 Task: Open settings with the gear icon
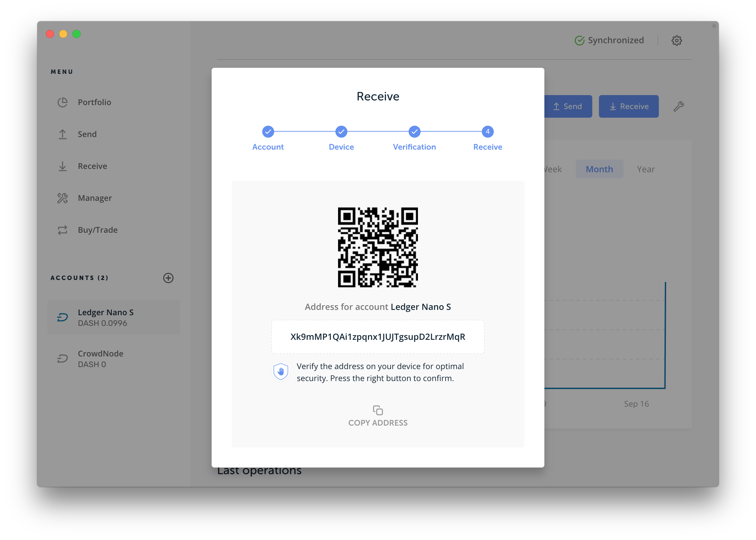click(x=676, y=40)
